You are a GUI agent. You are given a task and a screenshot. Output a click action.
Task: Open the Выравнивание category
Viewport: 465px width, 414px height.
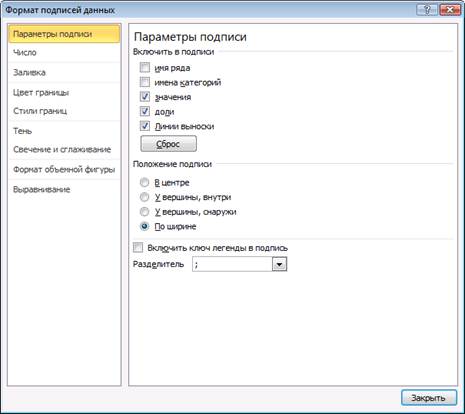pyautogui.click(x=64, y=189)
